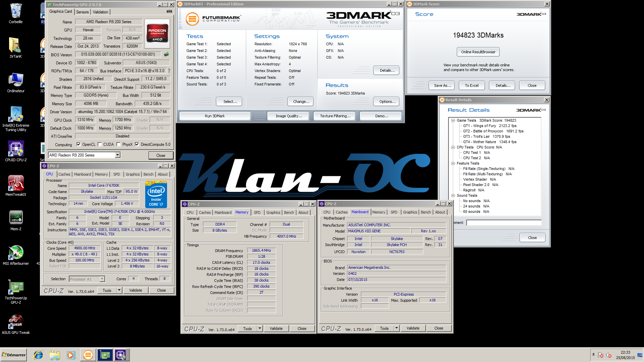Click the Online ResultBrowser button
Image resolution: width=644 pixels, height=362 pixels.
pos(478,52)
